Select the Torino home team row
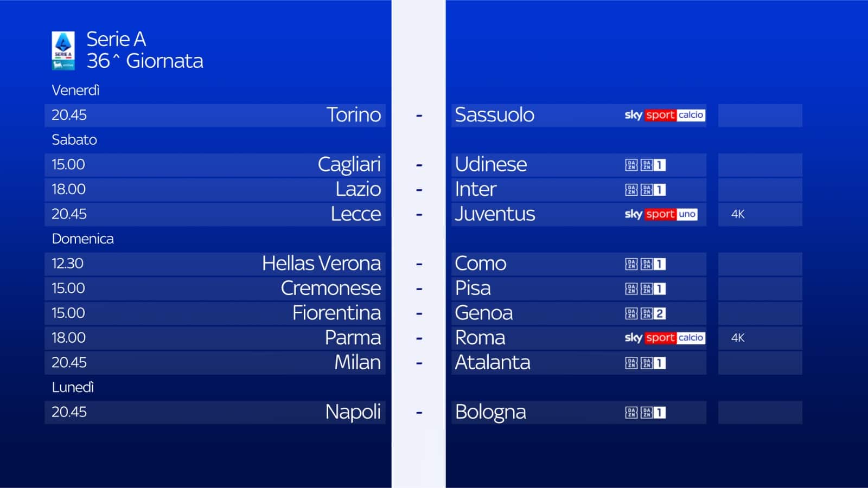 tap(215, 115)
